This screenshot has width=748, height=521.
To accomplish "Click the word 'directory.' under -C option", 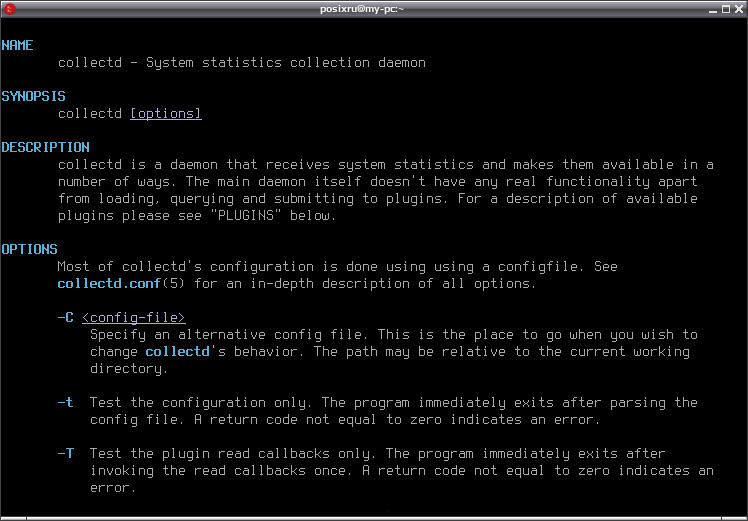I will tap(129, 369).
